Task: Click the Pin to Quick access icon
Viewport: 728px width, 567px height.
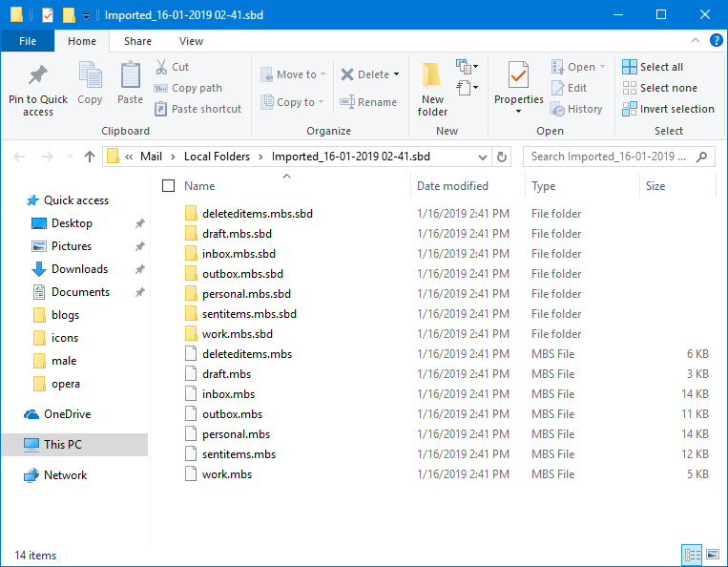Action: [38, 76]
